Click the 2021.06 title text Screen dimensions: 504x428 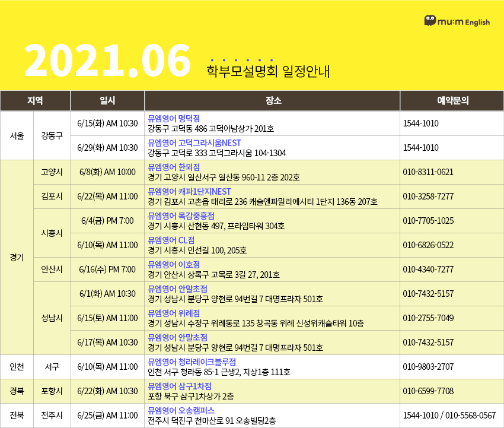(x=107, y=61)
